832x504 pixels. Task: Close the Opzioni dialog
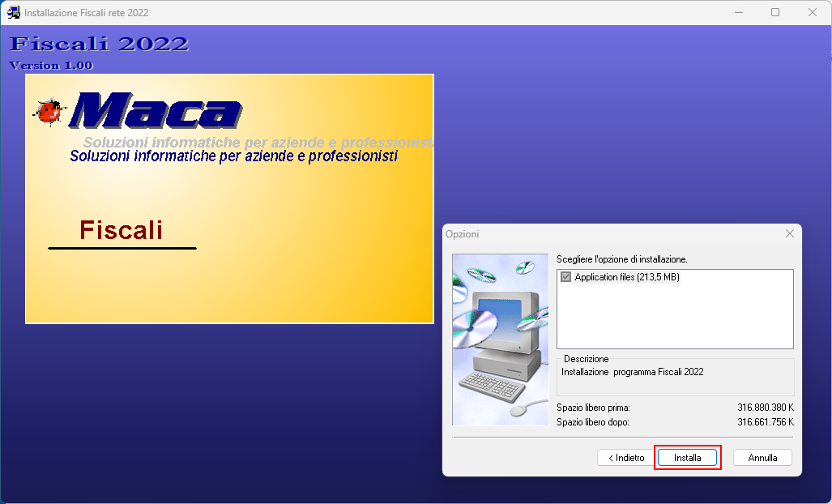(x=790, y=233)
